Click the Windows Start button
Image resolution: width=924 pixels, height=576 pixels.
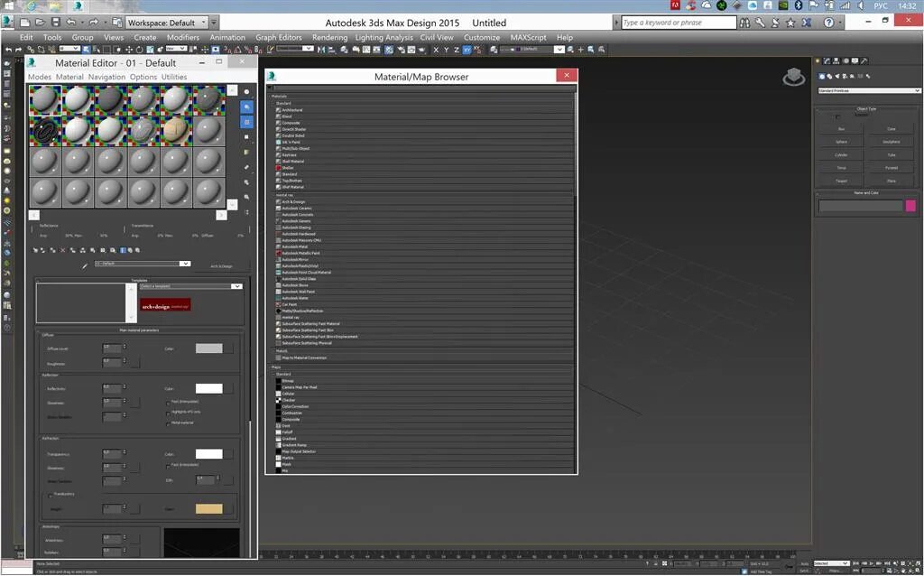click(8, 5)
